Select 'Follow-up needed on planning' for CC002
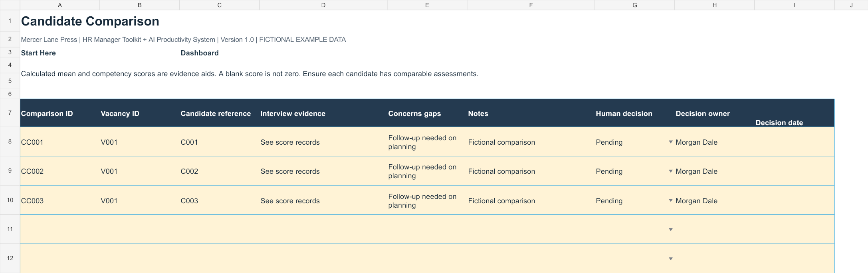This screenshot has height=273, width=868. coord(427,171)
